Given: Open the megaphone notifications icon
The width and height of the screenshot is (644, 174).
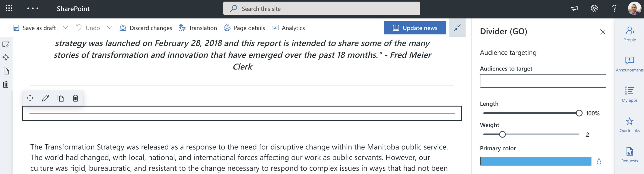Looking at the screenshot, I should tap(574, 8).
